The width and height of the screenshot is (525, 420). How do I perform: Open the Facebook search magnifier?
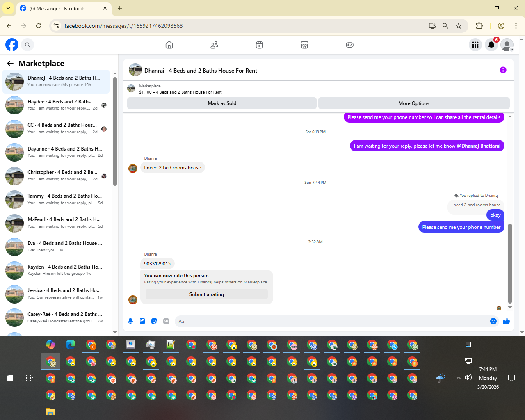click(27, 45)
